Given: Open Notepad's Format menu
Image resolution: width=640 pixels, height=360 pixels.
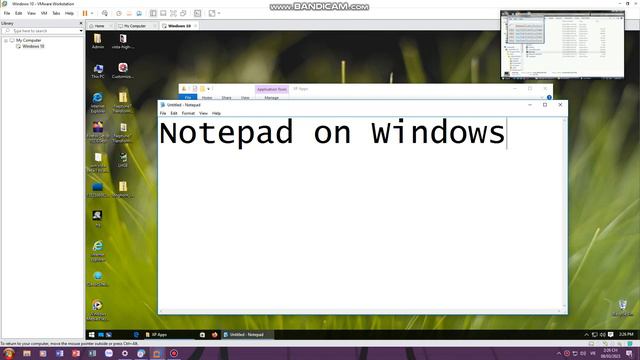Looking at the screenshot, I should tap(188, 113).
